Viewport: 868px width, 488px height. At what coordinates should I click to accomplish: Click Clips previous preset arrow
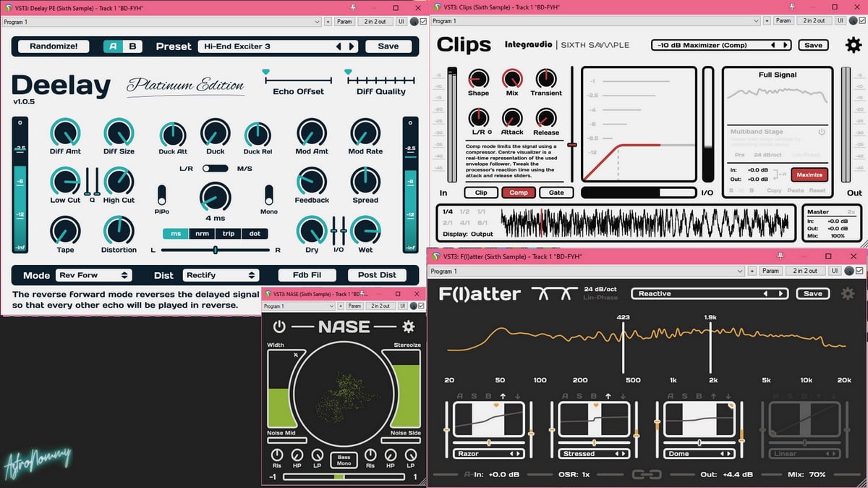[773, 45]
